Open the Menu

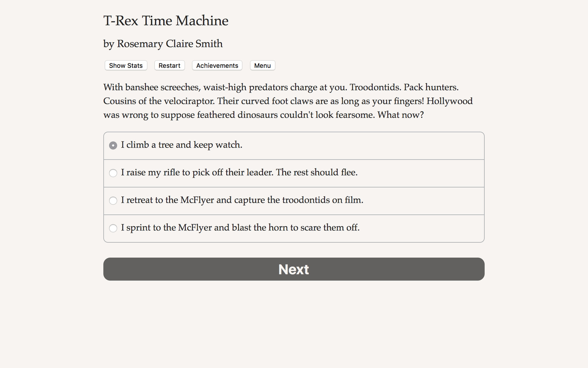pos(262,65)
